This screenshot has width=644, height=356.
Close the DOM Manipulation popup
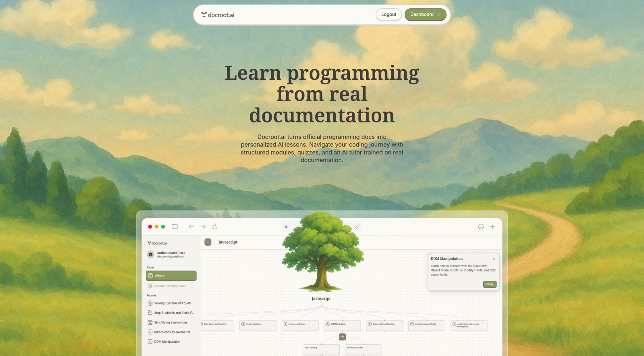point(494,259)
